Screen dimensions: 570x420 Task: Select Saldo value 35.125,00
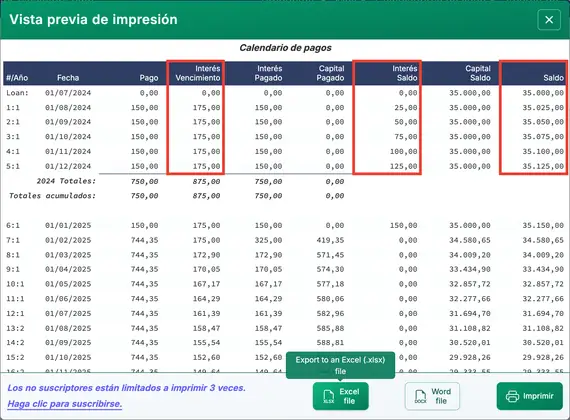[543, 166]
